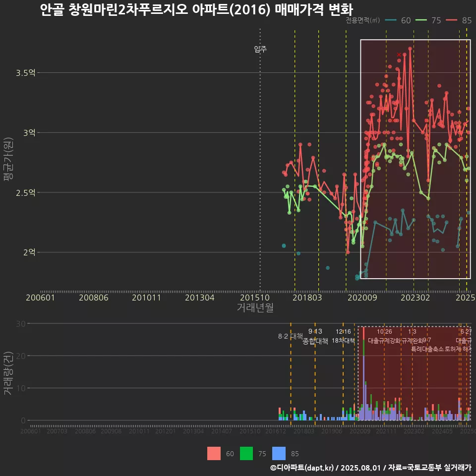Click the 30 label on volume axis
This screenshot has height=476, width=476.
pos(21,324)
